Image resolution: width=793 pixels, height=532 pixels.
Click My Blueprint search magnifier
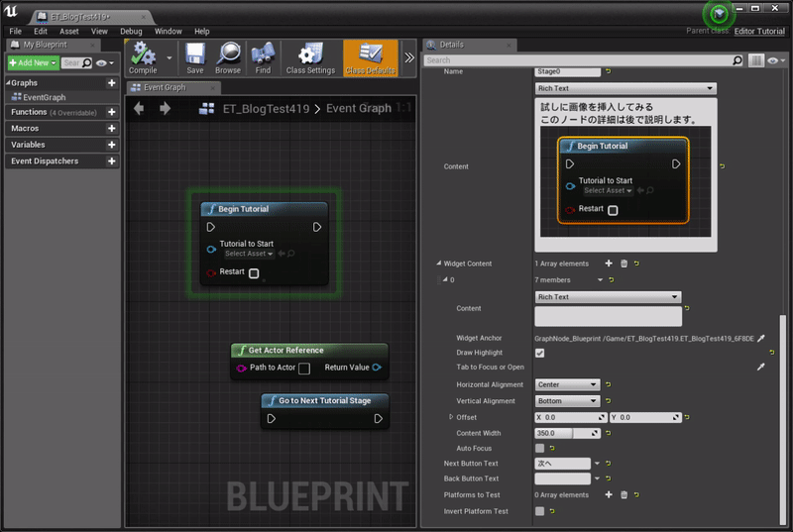[x=86, y=62]
